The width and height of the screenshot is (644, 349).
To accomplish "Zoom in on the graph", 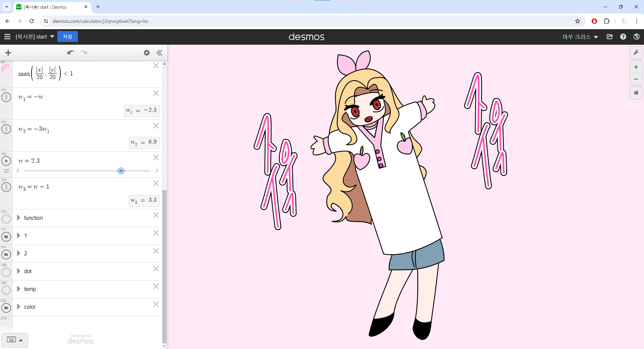I will click(636, 67).
